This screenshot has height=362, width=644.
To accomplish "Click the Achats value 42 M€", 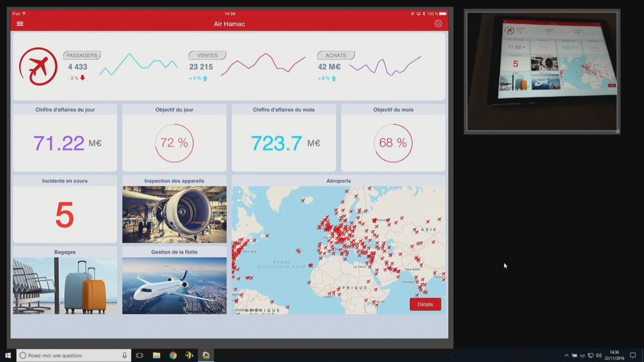I will click(329, 67).
